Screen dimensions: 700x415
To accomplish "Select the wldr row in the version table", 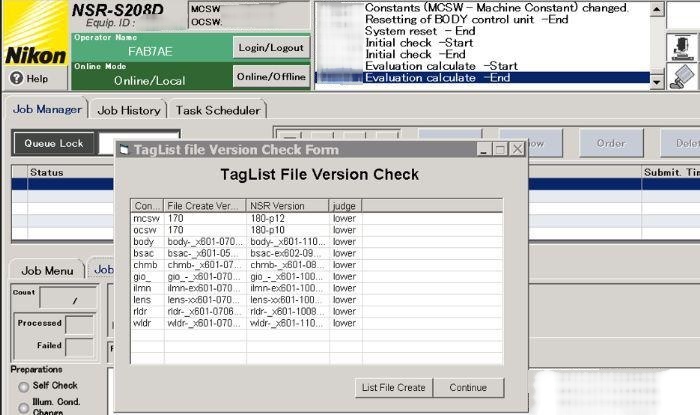I will click(317, 323).
